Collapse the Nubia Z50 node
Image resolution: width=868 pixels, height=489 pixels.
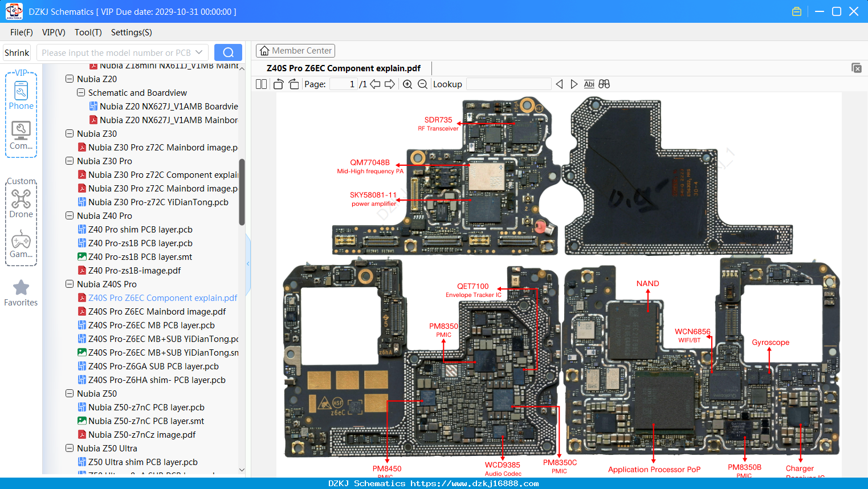pyautogui.click(x=70, y=394)
